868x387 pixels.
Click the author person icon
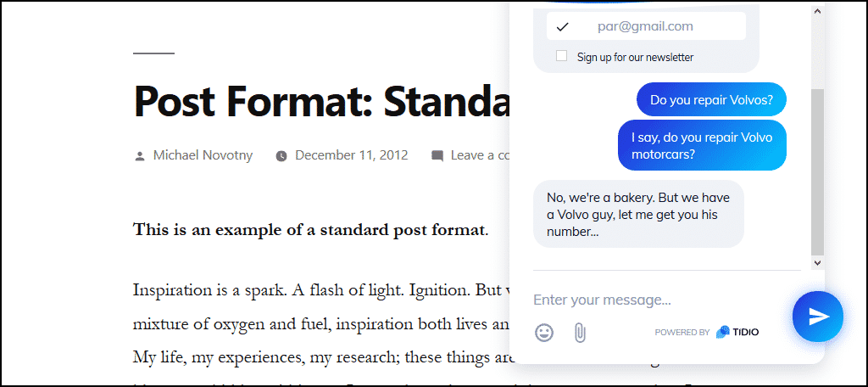[140, 156]
